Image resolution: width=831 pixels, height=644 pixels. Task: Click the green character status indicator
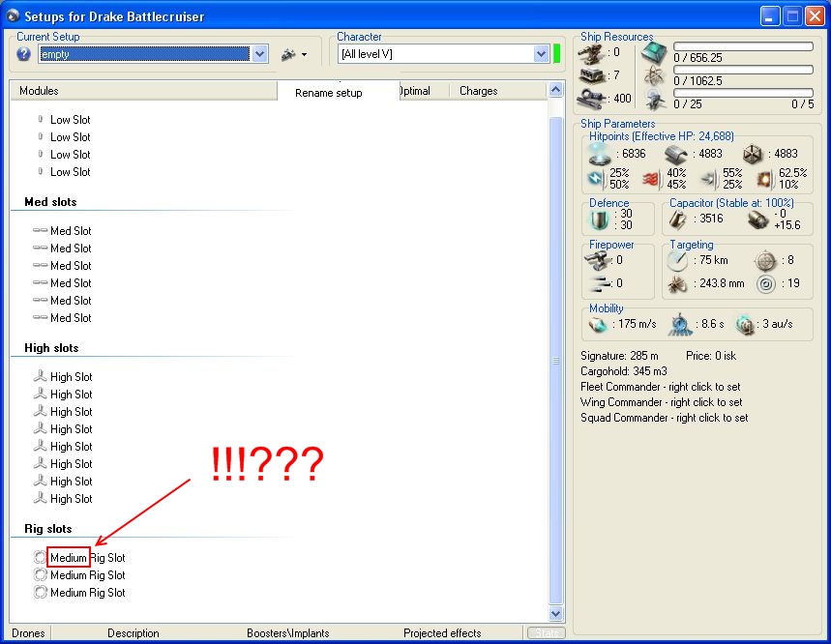pos(556,53)
